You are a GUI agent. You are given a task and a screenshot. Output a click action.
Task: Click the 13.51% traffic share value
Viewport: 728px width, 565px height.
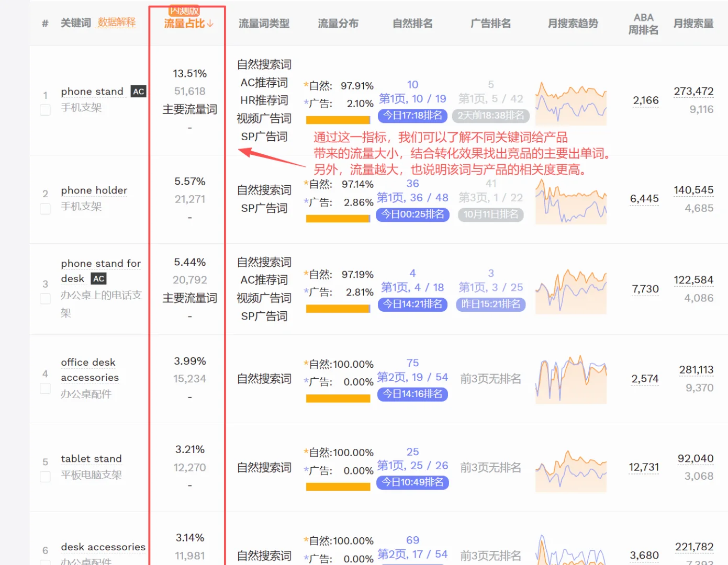click(x=189, y=74)
